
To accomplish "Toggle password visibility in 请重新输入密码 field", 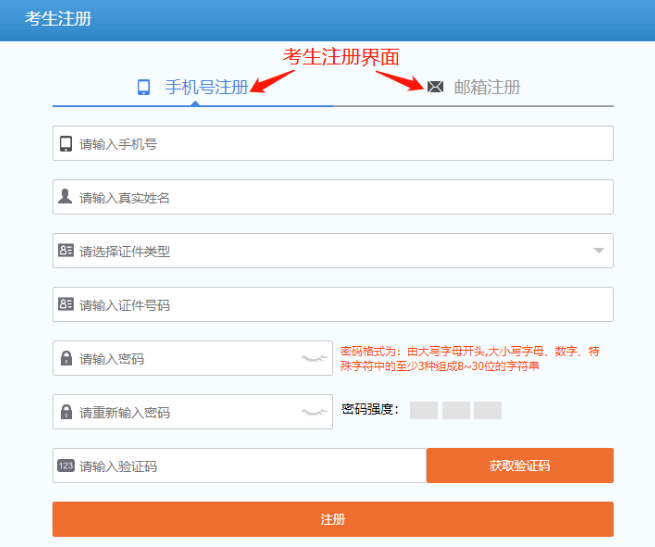I will (314, 412).
